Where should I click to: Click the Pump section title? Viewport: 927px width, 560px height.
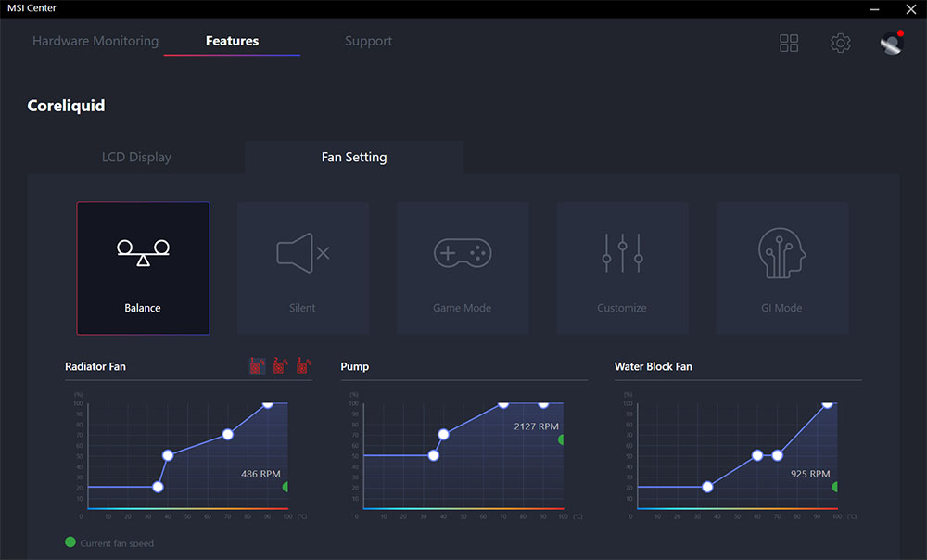click(x=355, y=366)
